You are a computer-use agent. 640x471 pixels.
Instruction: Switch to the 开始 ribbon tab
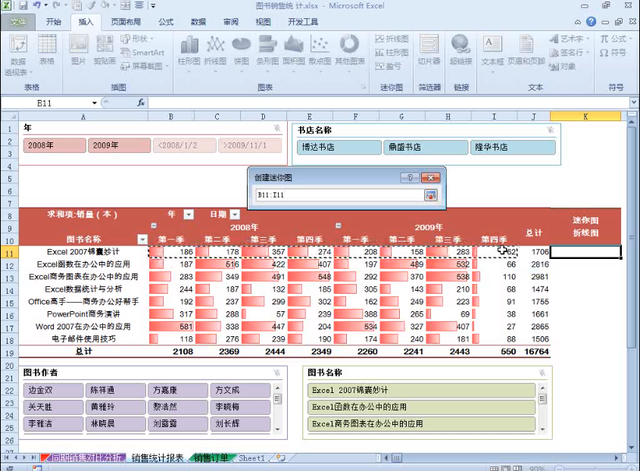tap(53, 22)
